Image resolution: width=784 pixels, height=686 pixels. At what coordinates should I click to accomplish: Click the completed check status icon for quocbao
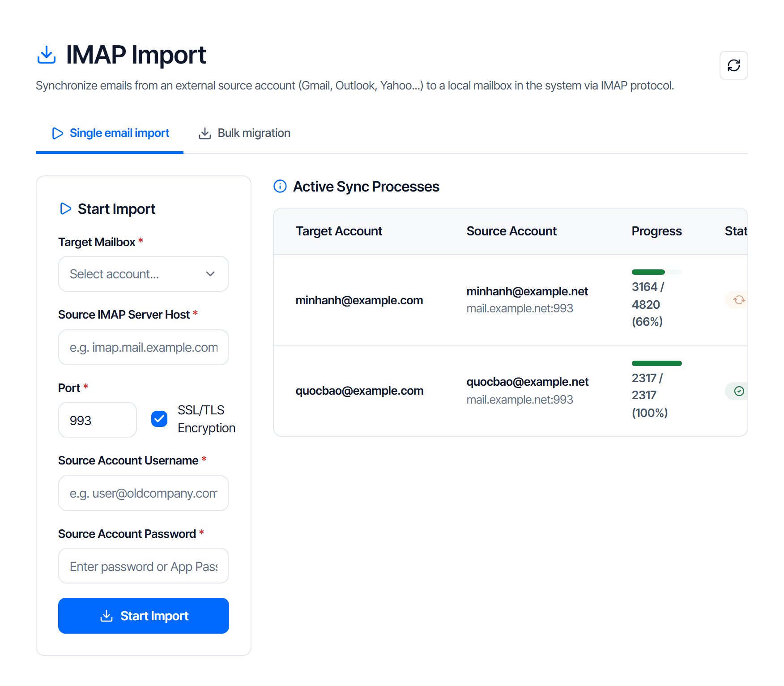(x=739, y=391)
